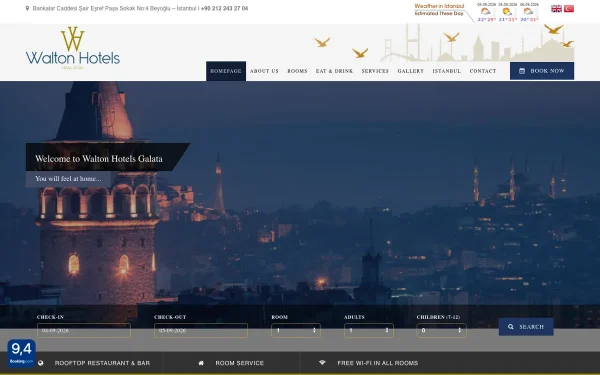This screenshot has width=600, height=375.
Task: Open the Eat & Drink menu item
Action: (x=334, y=71)
